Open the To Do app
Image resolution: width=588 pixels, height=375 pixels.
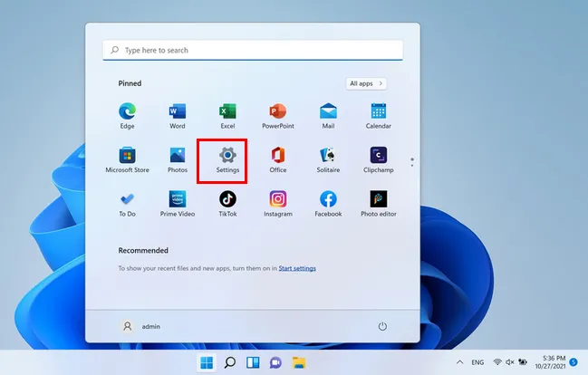point(127,204)
